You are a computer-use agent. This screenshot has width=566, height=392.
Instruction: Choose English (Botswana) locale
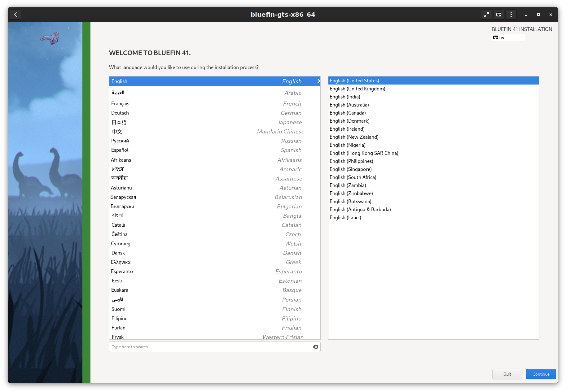pos(433,201)
